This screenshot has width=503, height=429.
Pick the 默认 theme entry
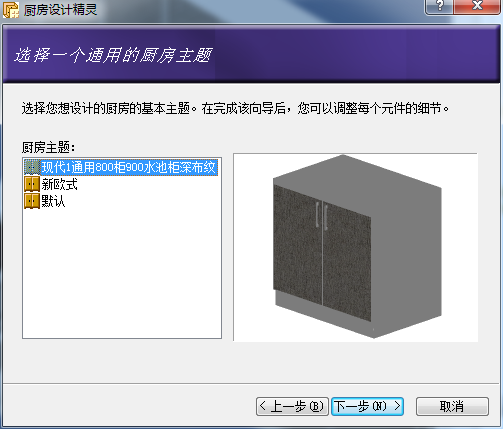pyautogui.click(x=53, y=201)
